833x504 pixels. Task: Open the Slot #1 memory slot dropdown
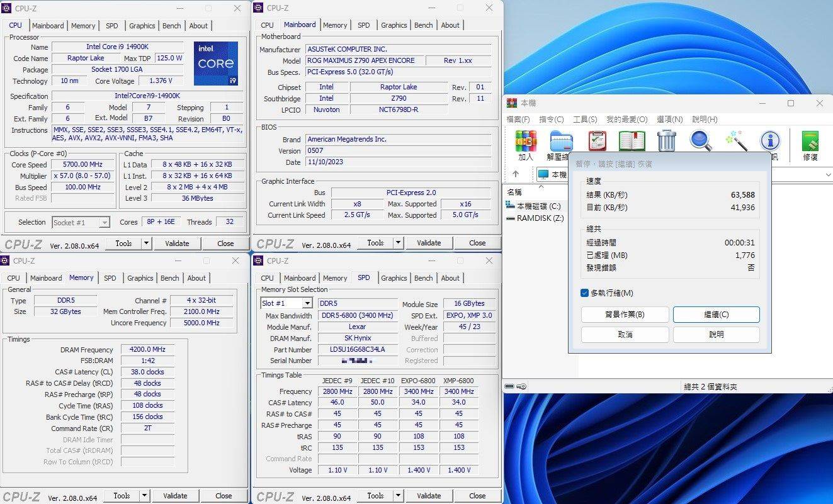pyautogui.click(x=286, y=303)
